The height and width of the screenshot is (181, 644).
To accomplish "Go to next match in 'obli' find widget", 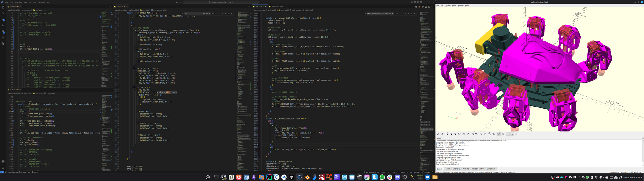I will point(225,14).
